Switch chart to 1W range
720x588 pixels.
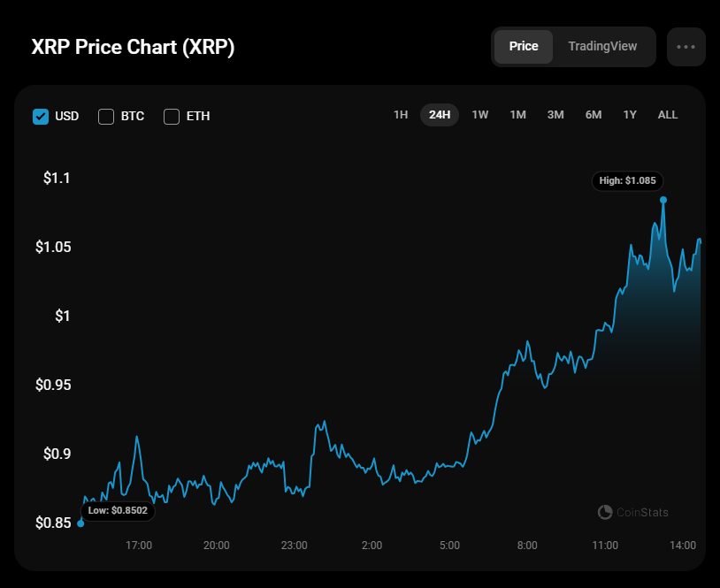[479, 115]
